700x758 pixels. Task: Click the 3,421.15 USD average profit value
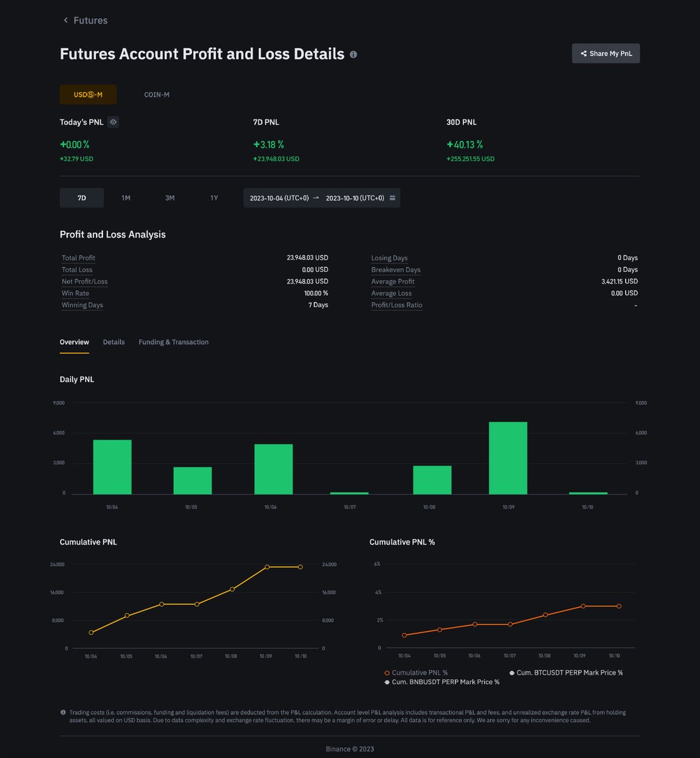tap(620, 282)
